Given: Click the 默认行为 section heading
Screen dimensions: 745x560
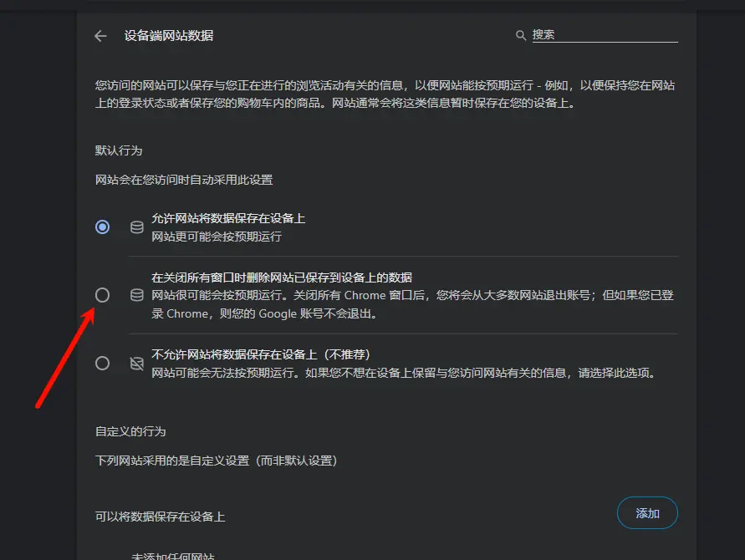Looking at the screenshot, I should pyautogui.click(x=119, y=150).
